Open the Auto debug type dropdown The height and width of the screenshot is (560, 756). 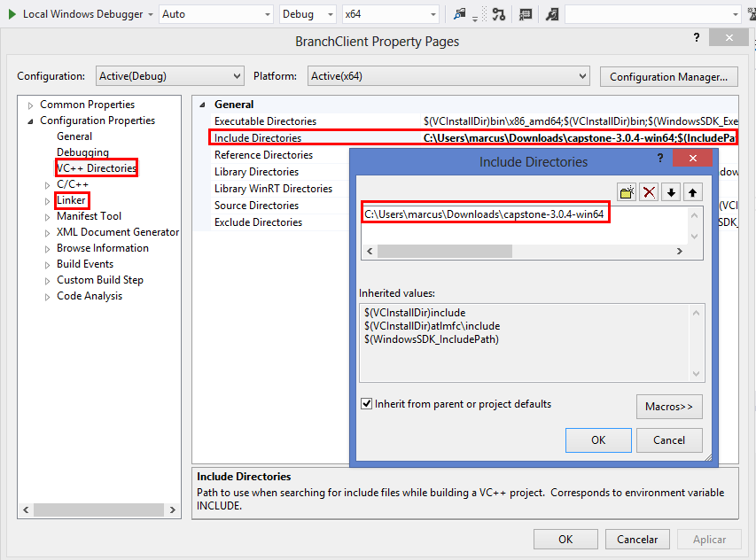click(x=216, y=14)
